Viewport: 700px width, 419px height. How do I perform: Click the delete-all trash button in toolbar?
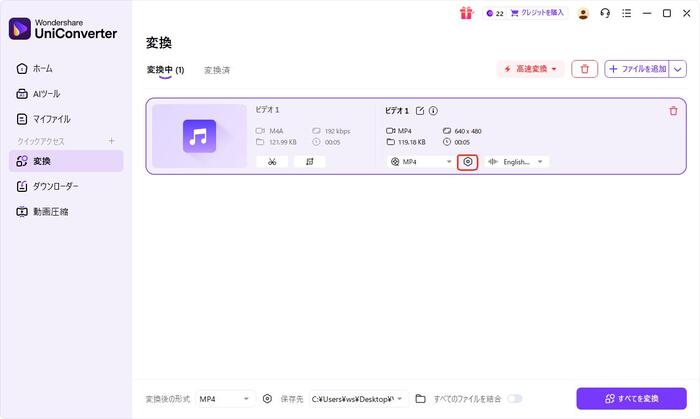click(584, 69)
